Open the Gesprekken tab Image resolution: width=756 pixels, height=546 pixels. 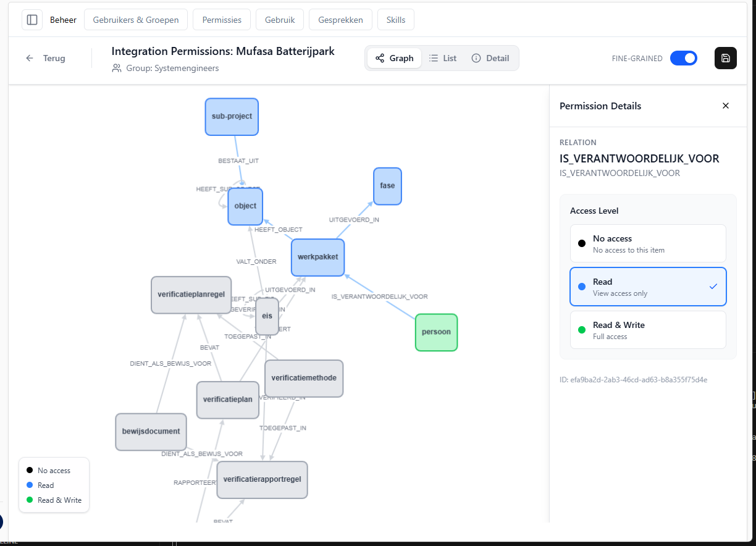tap(340, 20)
